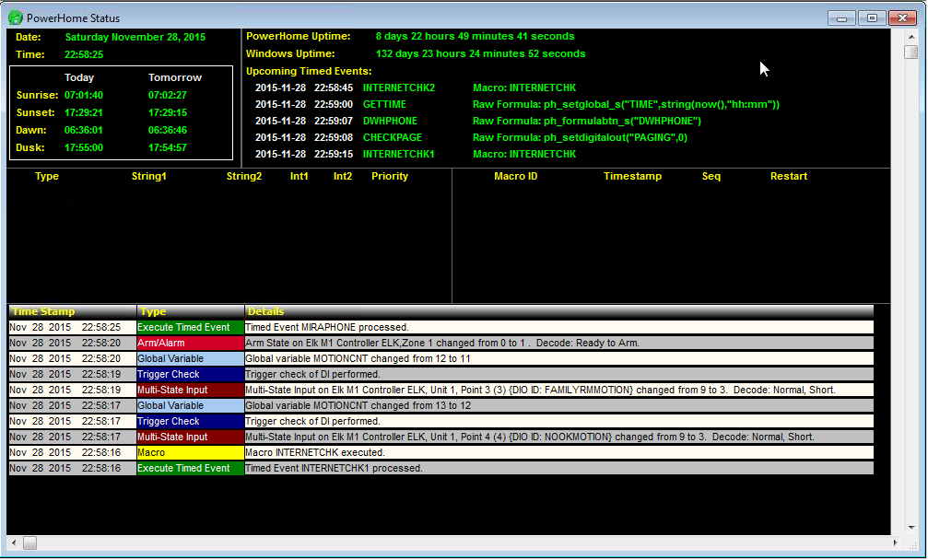Click the vertical scrollbar up arrow
This screenshot has height=560, width=928.
coord(911,37)
